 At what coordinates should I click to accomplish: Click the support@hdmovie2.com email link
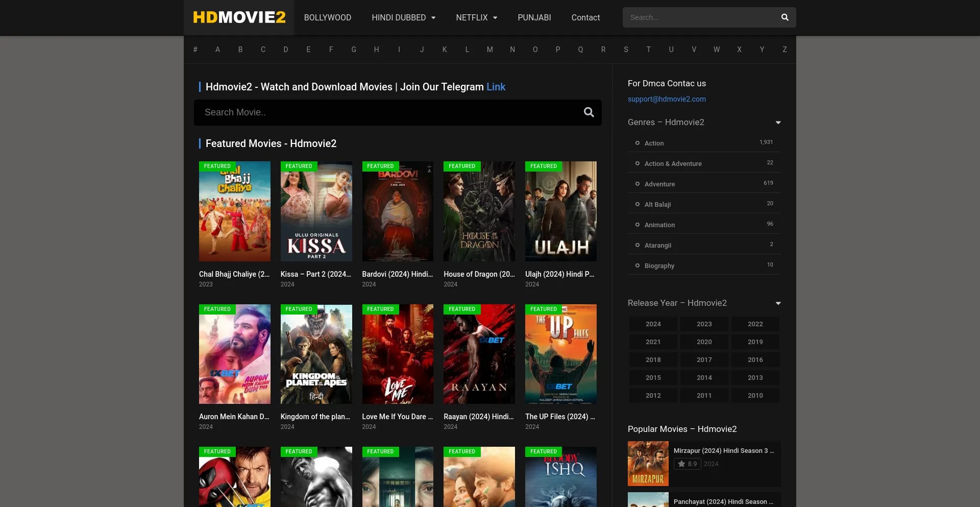(x=667, y=99)
